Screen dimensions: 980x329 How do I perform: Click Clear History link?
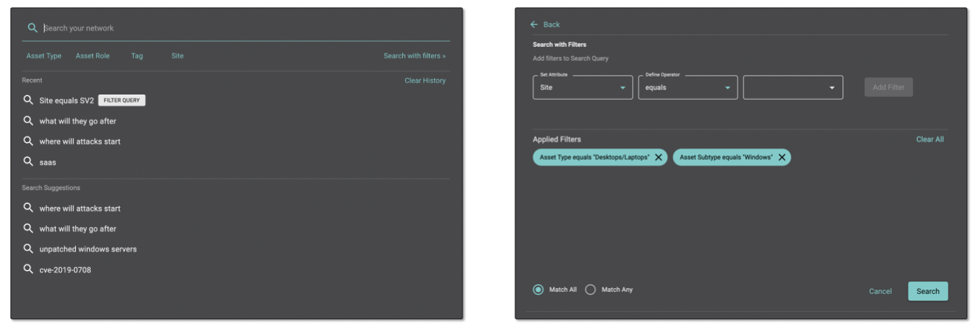(425, 80)
